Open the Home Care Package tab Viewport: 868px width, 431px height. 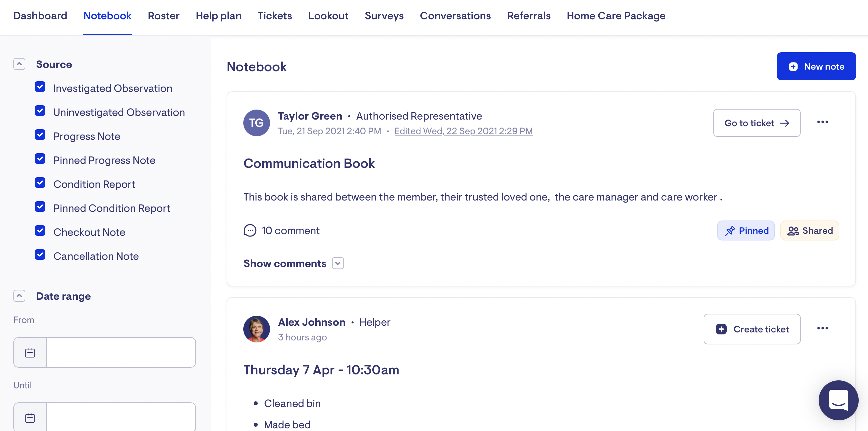(x=616, y=16)
